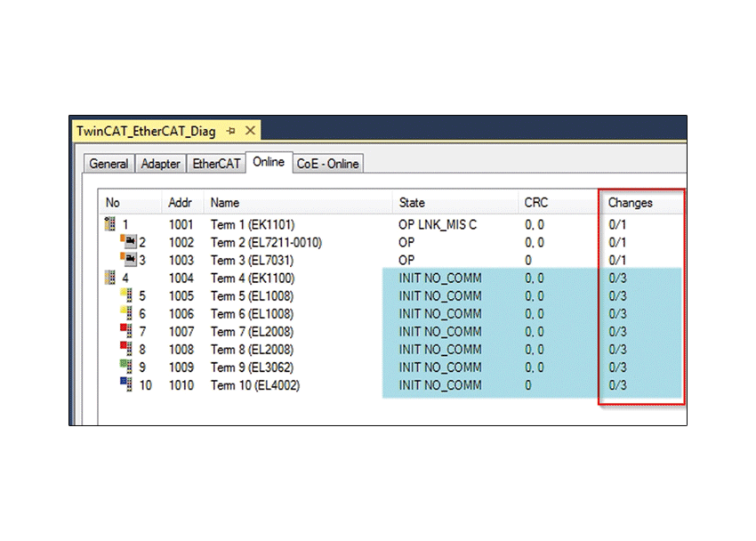
Task: Click the red terminal icon in row 8
Action: pos(126,348)
